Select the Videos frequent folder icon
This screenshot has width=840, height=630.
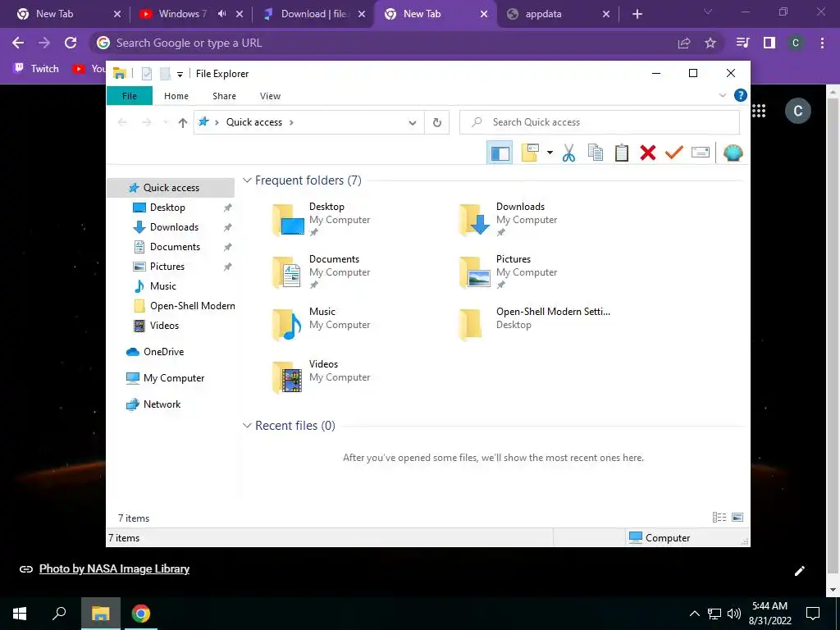coord(288,377)
